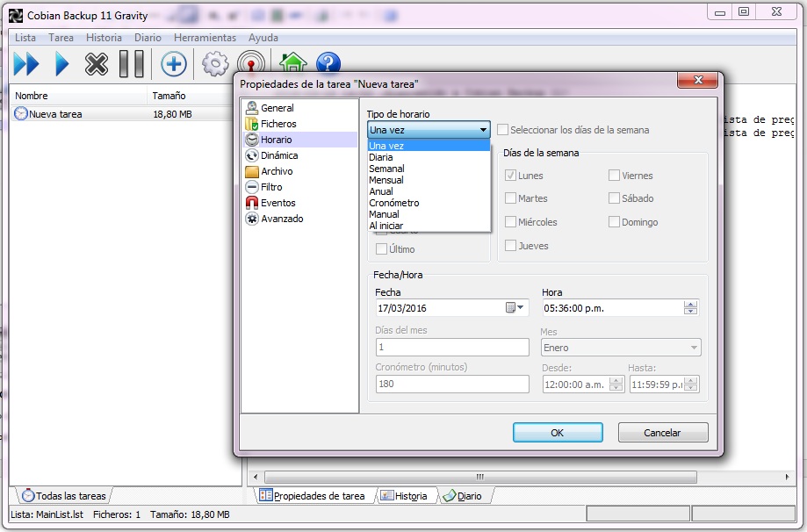The height and width of the screenshot is (532, 807).
Task: Open options via gear toolbar icon
Action: point(215,64)
